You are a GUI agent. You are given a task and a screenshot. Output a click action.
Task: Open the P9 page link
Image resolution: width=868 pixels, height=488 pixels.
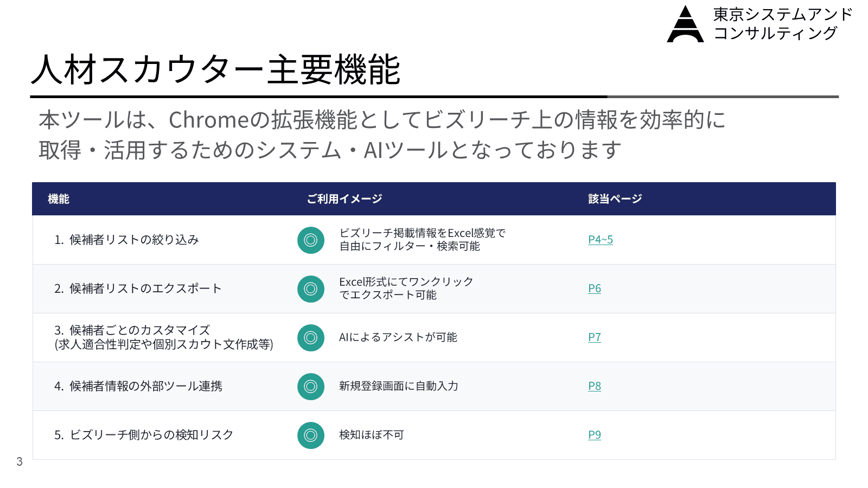[595, 435]
